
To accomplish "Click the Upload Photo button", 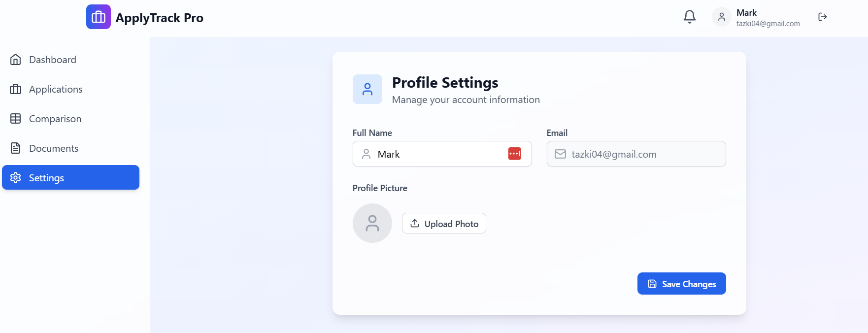I will tap(444, 223).
